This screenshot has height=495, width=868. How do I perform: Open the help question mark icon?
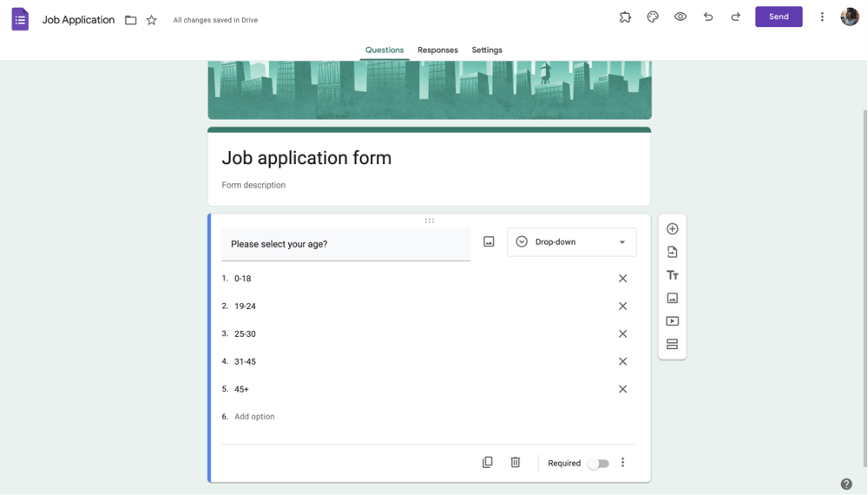point(846,484)
